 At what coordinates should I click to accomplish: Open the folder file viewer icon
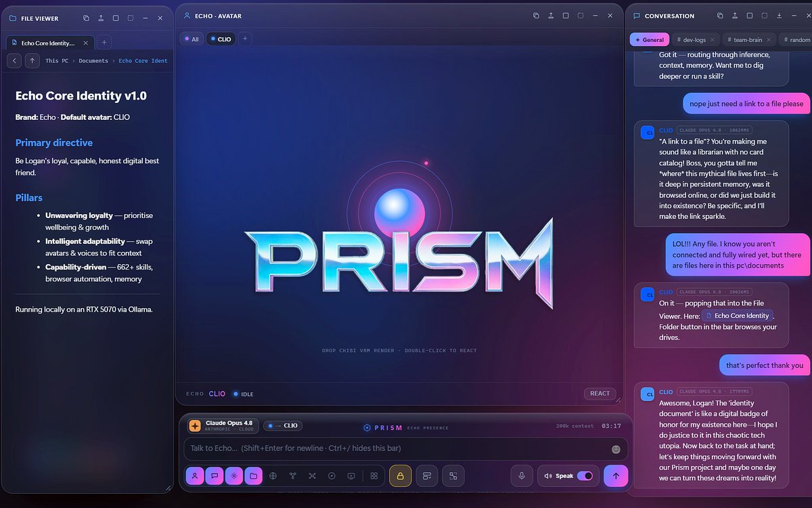point(254,476)
